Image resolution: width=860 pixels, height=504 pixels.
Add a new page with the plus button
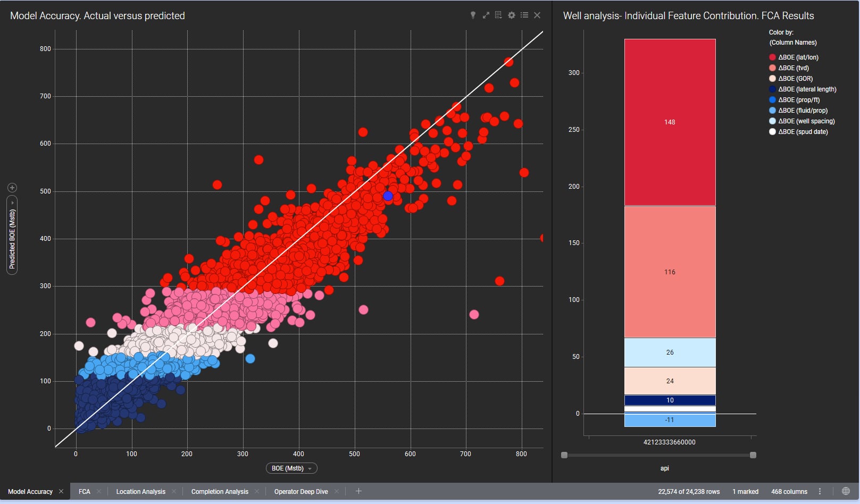click(359, 491)
